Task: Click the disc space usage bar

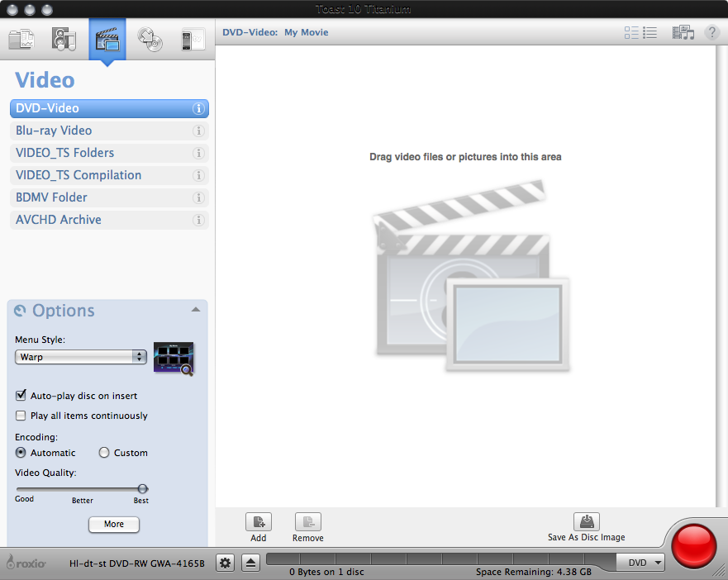Action: click(x=441, y=559)
